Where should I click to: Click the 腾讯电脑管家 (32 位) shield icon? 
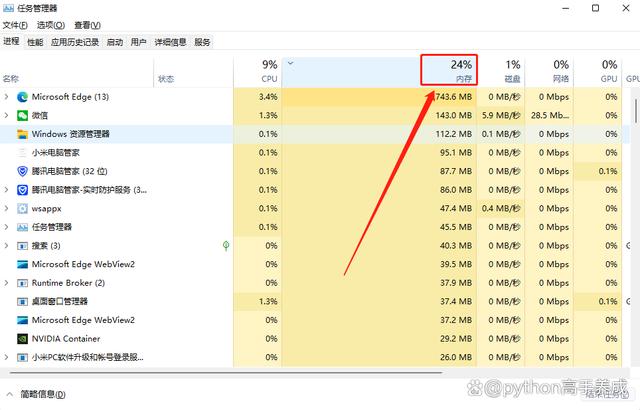[x=22, y=171]
